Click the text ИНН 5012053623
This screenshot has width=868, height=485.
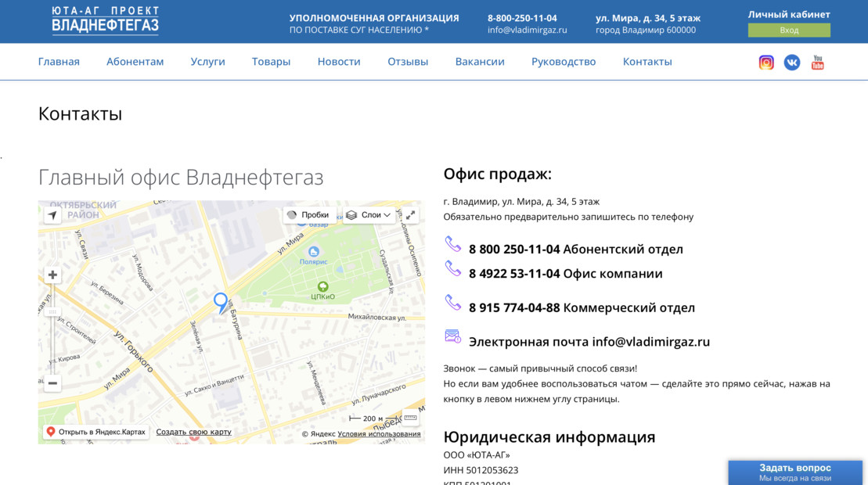point(481,470)
